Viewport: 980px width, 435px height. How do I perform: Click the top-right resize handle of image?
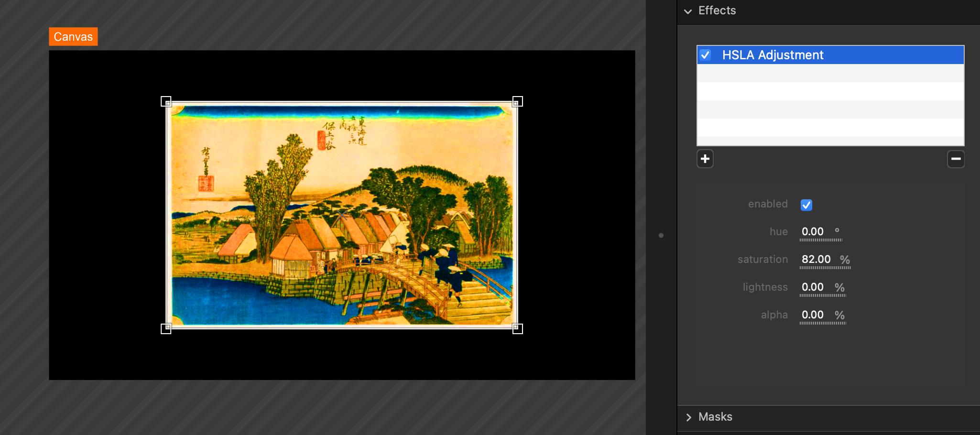coord(517,101)
